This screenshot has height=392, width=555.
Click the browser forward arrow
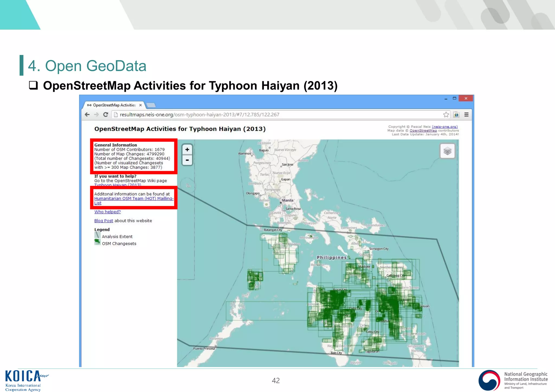(96, 115)
